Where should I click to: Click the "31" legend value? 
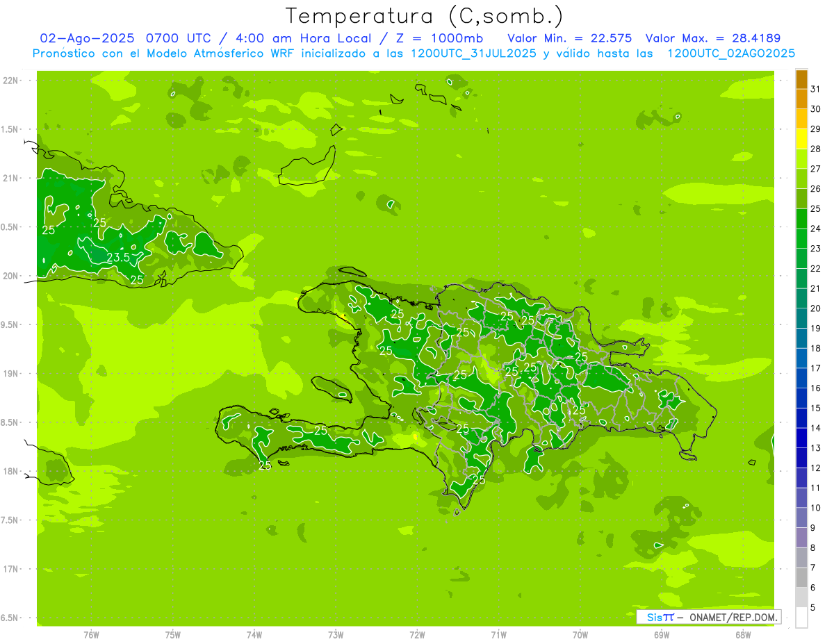click(x=815, y=89)
